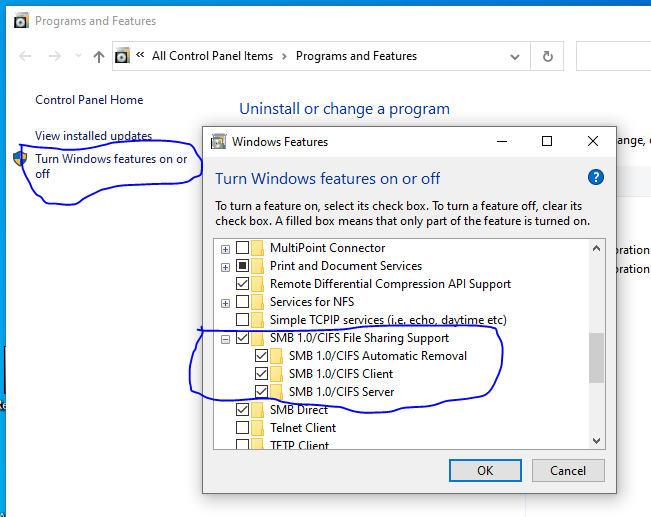Expand the Services for NFS node
Screen dimensions: 651x517
[226, 302]
